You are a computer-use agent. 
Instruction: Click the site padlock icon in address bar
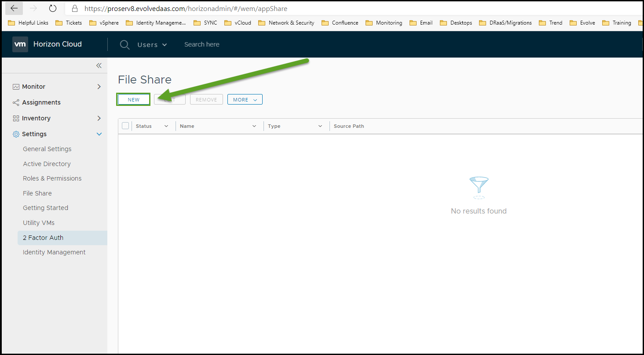(x=74, y=9)
